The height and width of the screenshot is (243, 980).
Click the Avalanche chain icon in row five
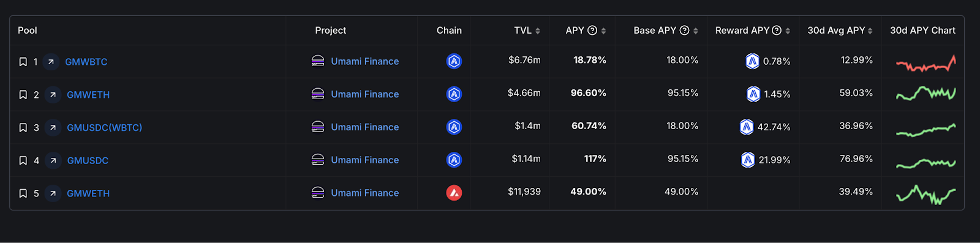(454, 193)
